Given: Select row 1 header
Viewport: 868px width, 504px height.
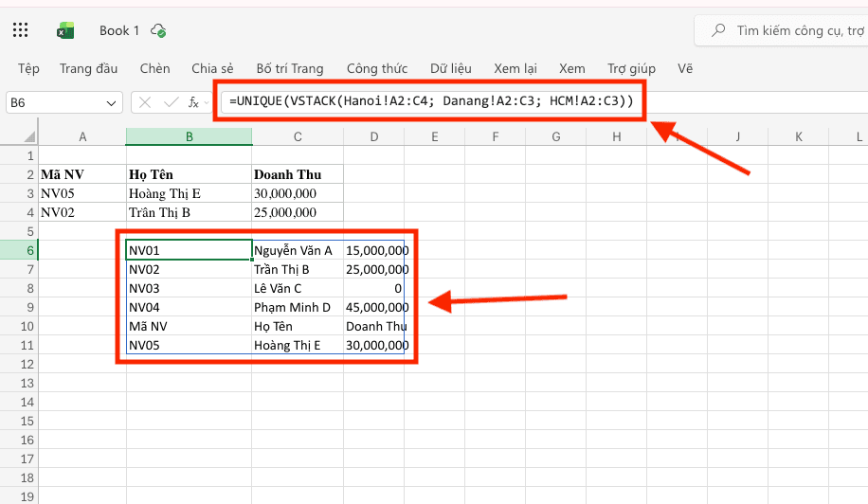Looking at the screenshot, I should [19, 156].
